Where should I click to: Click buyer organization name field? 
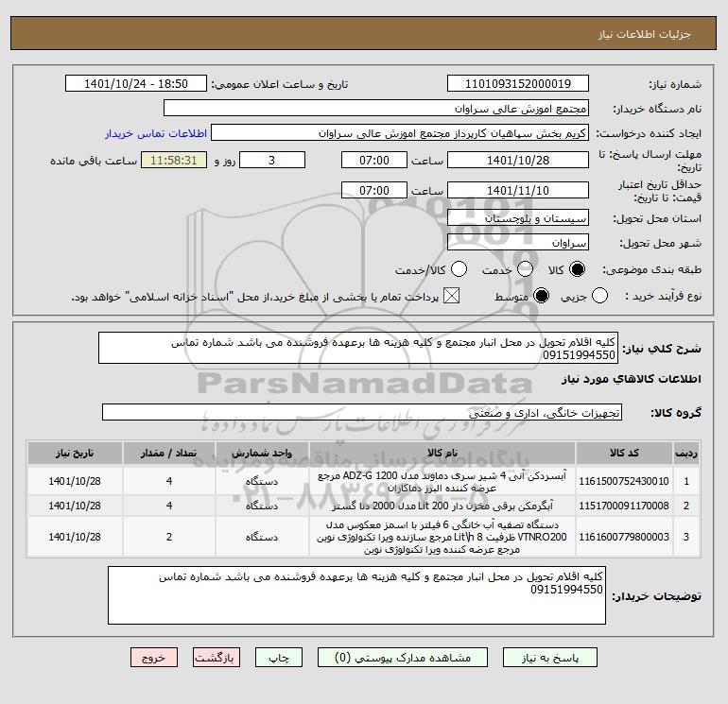(x=376, y=108)
